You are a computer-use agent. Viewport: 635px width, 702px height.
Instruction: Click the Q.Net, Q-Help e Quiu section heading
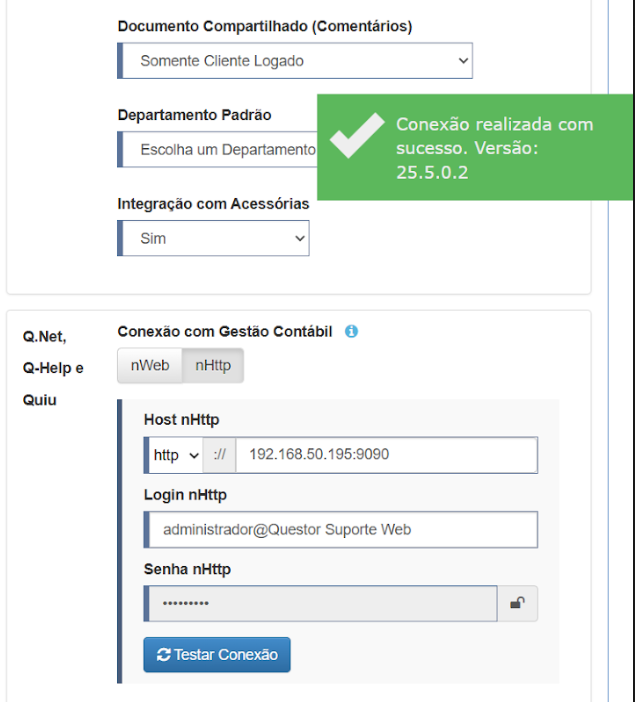53,368
